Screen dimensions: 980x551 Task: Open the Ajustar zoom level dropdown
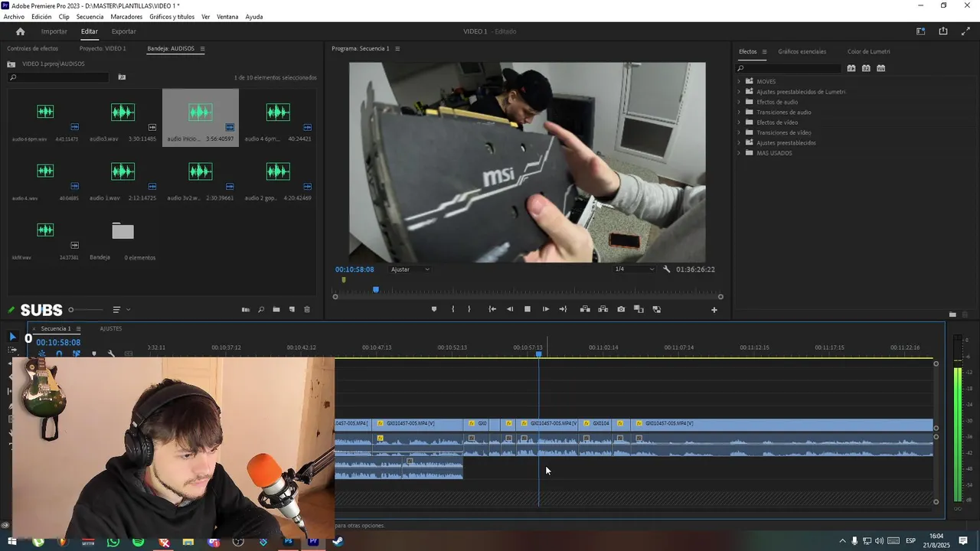[x=410, y=269]
